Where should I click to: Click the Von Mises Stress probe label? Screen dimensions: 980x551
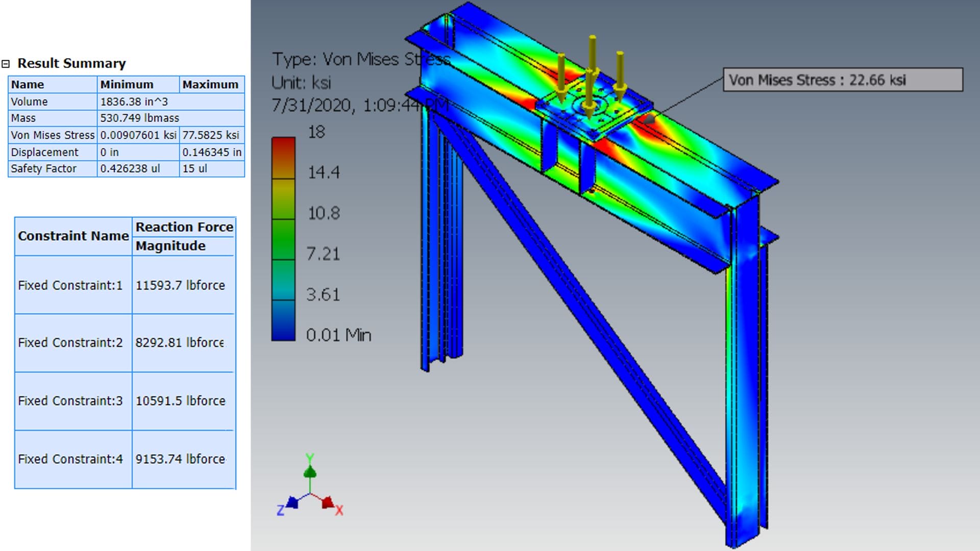pyautogui.click(x=843, y=80)
